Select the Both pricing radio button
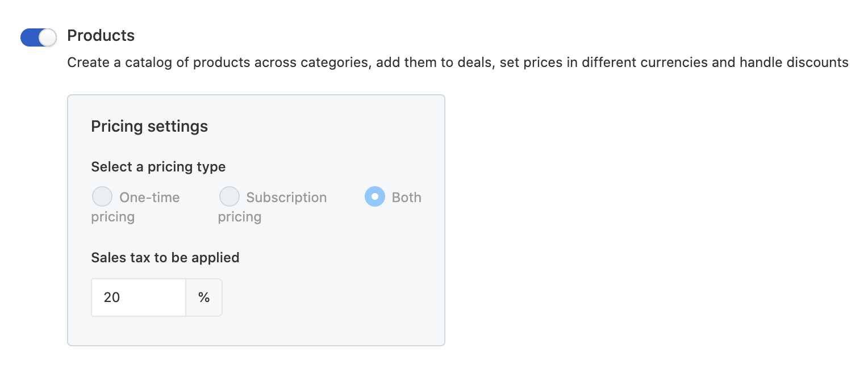The height and width of the screenshot is (369, 868). pyautogui.click(x=375, y=197)
